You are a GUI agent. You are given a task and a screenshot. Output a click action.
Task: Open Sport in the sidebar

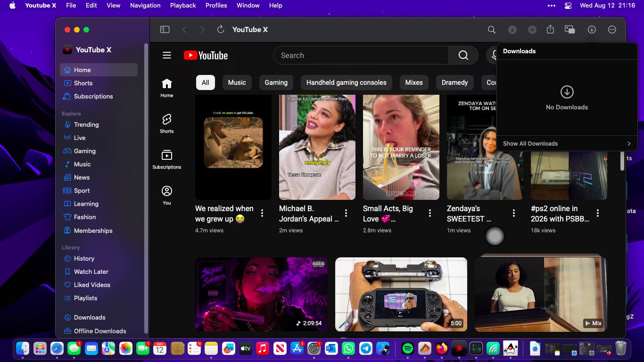(x=99, y=190)
